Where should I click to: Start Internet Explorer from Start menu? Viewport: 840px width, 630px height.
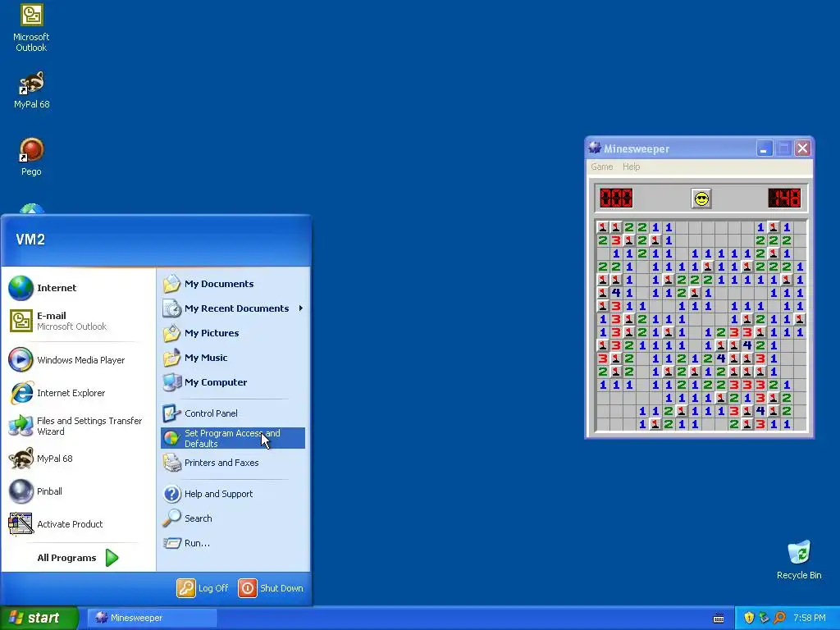(78, 393)
